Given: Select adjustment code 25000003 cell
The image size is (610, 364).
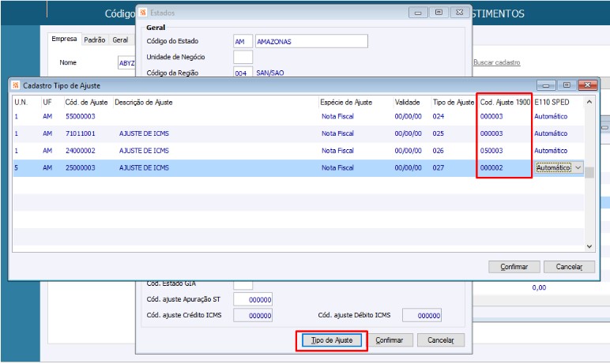Looking at the screenshot, I should (80, 167).
